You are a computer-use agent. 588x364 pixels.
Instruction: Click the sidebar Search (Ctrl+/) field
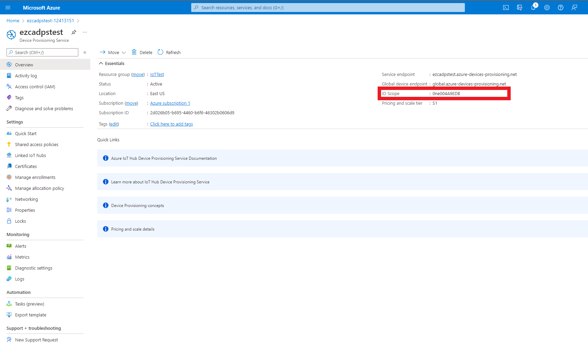42,52
